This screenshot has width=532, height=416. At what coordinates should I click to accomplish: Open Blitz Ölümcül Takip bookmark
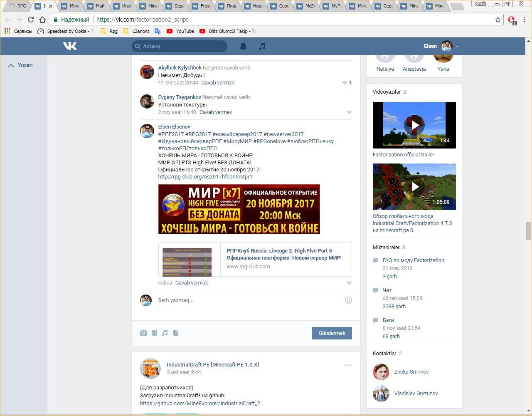(x=228, y=31)
